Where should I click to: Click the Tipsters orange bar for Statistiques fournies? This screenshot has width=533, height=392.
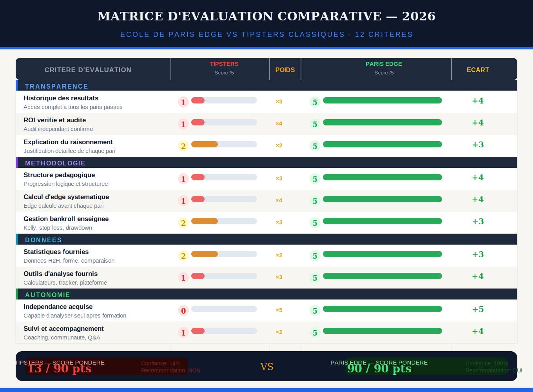coord(205,254)
